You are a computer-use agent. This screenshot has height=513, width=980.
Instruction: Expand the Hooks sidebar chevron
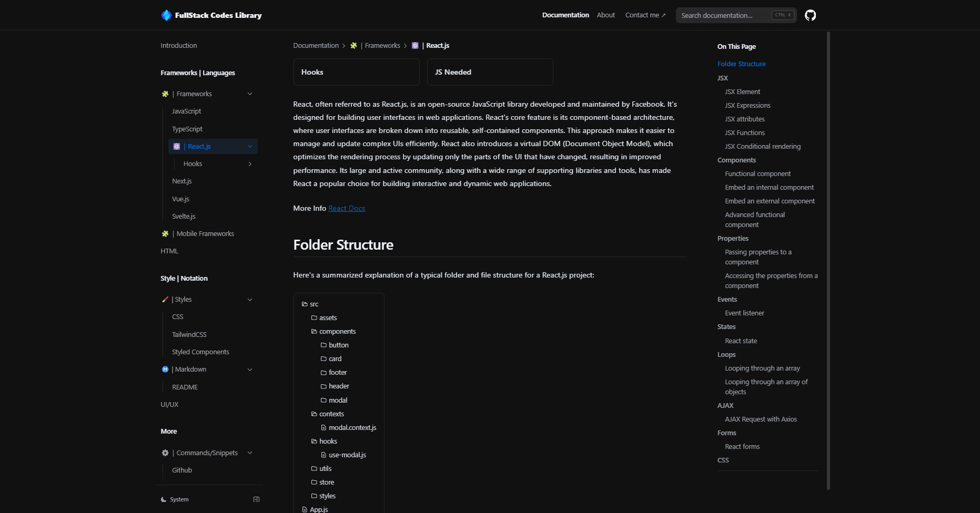click(250, 164)
